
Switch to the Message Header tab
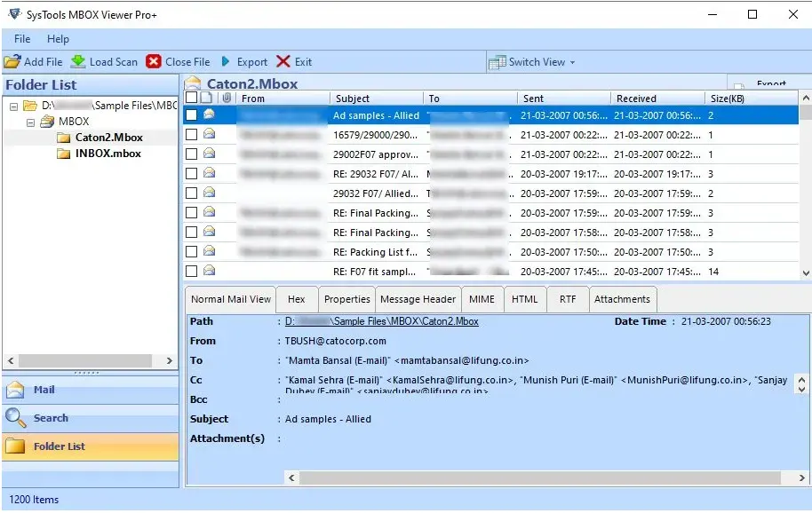coord(418,299)
